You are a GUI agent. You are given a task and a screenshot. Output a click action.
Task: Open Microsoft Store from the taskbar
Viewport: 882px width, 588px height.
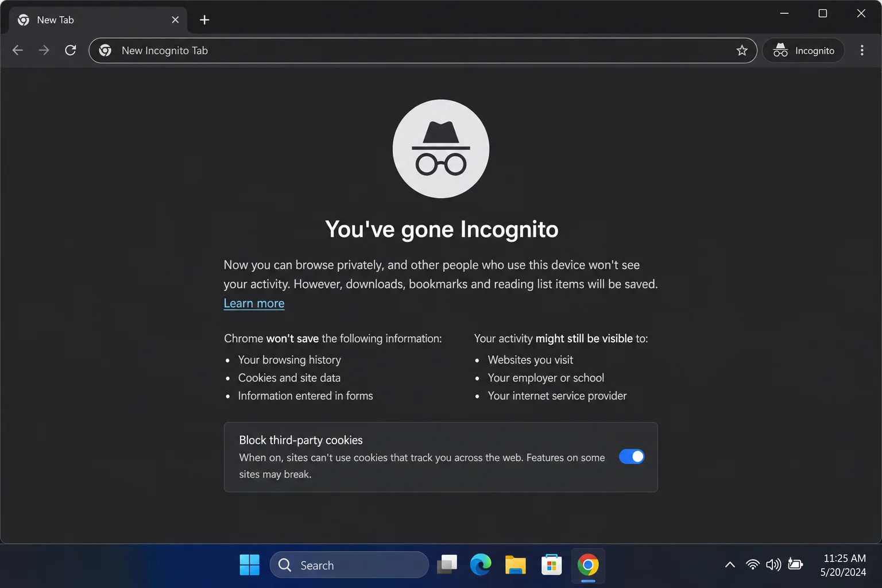[551, 565]
